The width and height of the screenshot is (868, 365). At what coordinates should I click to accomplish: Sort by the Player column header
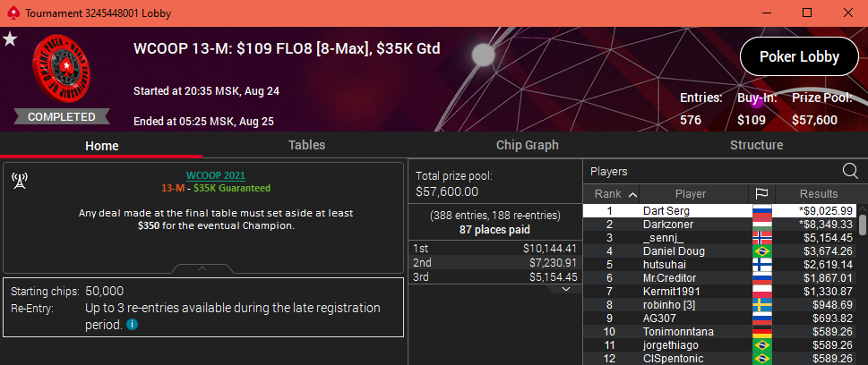(691, 193)
